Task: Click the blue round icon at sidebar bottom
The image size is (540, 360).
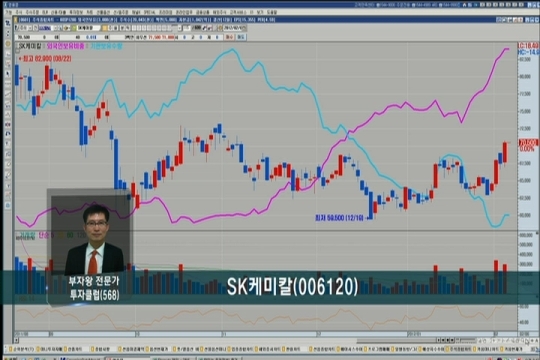Action: click(x=8, y=205)
